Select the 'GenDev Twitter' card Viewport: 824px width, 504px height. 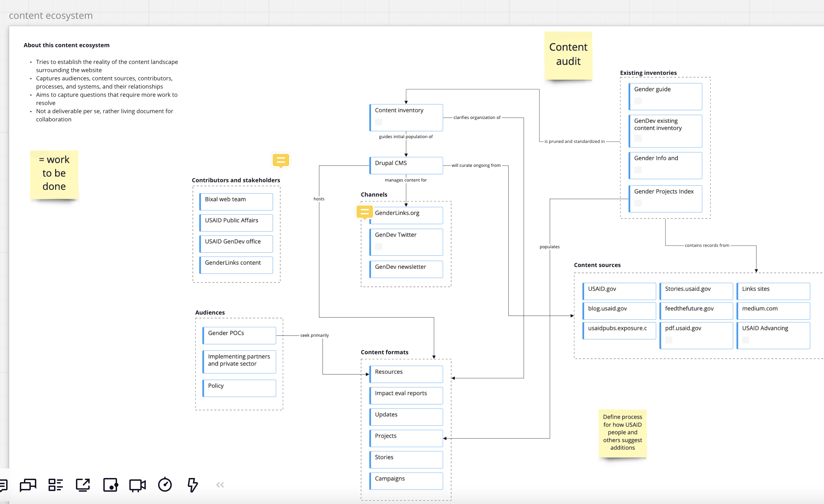click(x=406, y=242)
